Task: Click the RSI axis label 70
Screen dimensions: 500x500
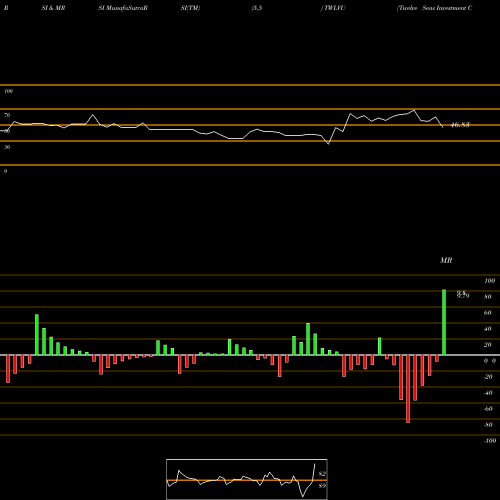Action: point(7,115)
